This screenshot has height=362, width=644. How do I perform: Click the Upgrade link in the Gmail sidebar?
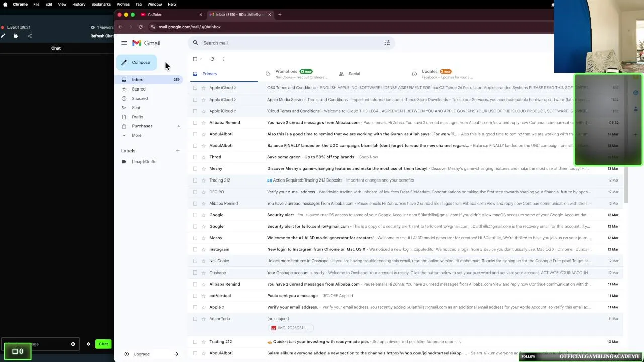pos(141,354)
